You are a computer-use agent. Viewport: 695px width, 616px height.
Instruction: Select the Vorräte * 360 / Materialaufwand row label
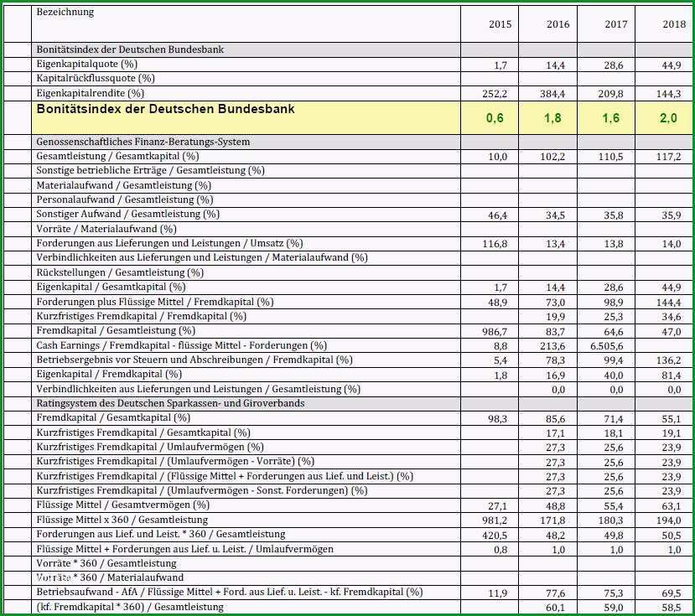coord(110,578)
